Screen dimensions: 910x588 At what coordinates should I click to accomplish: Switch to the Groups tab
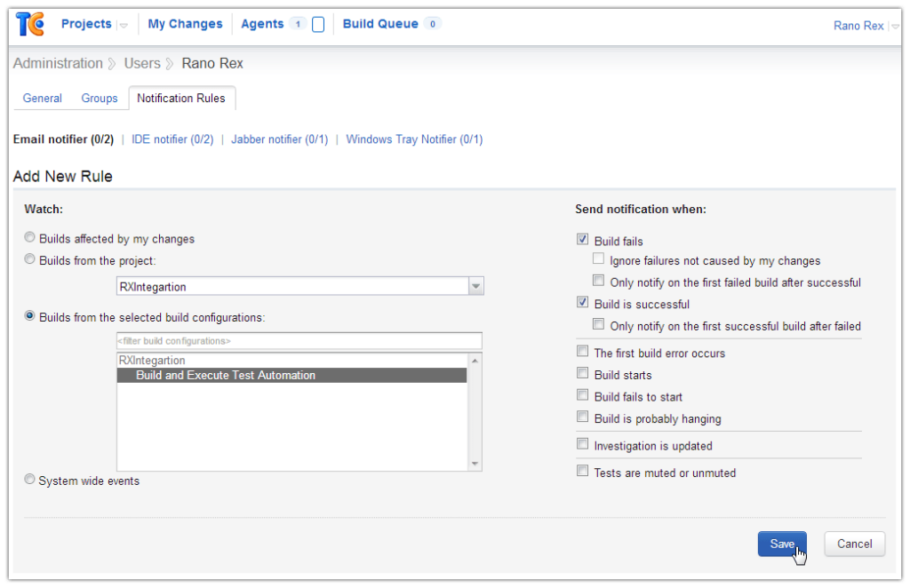click(100, 98)
